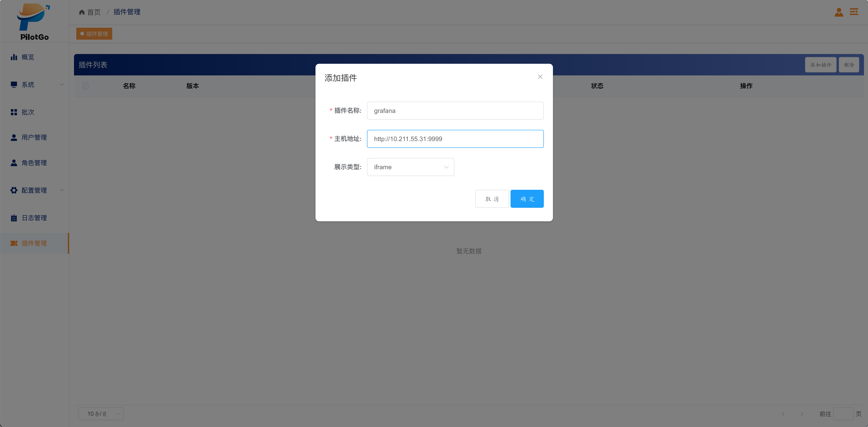Image resolution: width=868 pixels, height=427 pixels.
Task: Click the 配置管理 gear icon
Action: (14, 190)
